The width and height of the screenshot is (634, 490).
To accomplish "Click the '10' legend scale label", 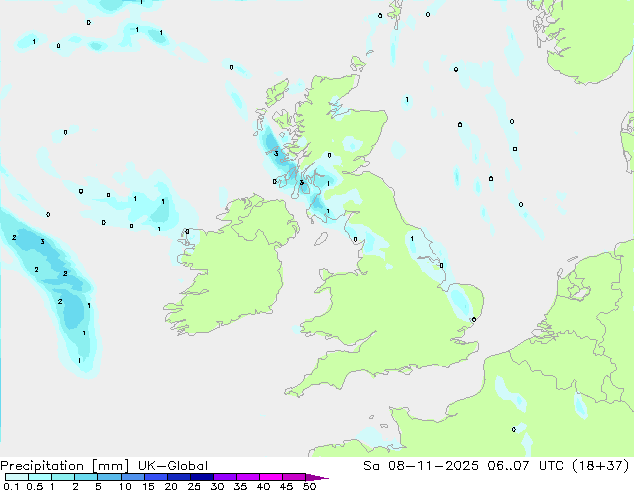I will [x=125, y=486].
